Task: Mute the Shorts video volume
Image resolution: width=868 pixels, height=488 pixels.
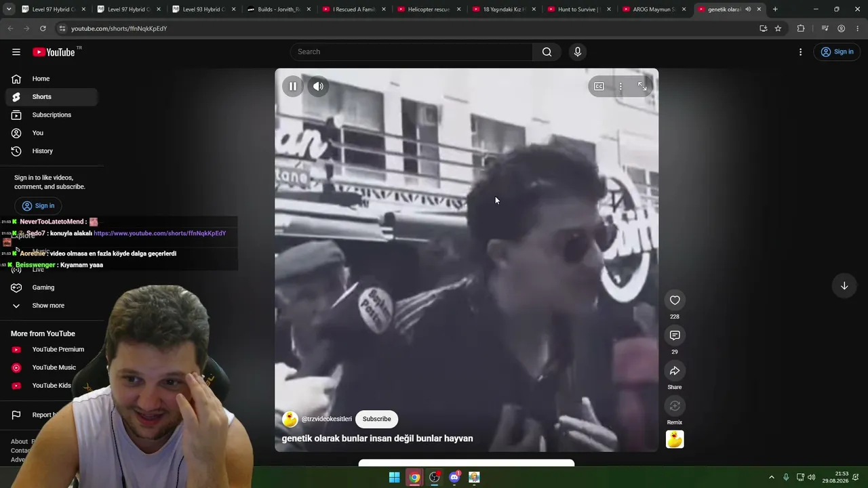Action: [318, 86]
